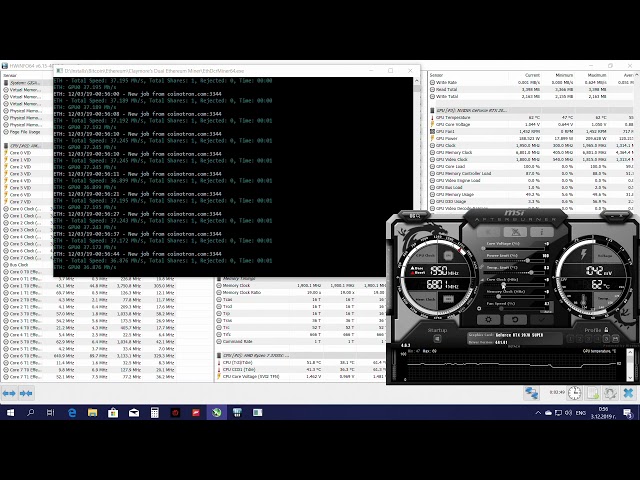
Task: Open HWiNFO remote network icon
Action: [532, 393]
